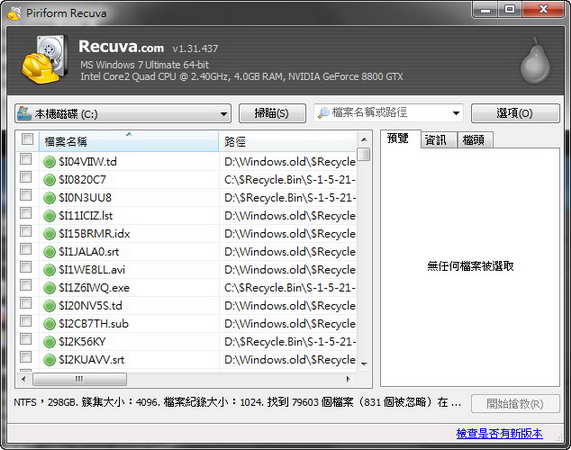Click the 選項(O) options button
The image size is (571, 450).
click(515, 113)
